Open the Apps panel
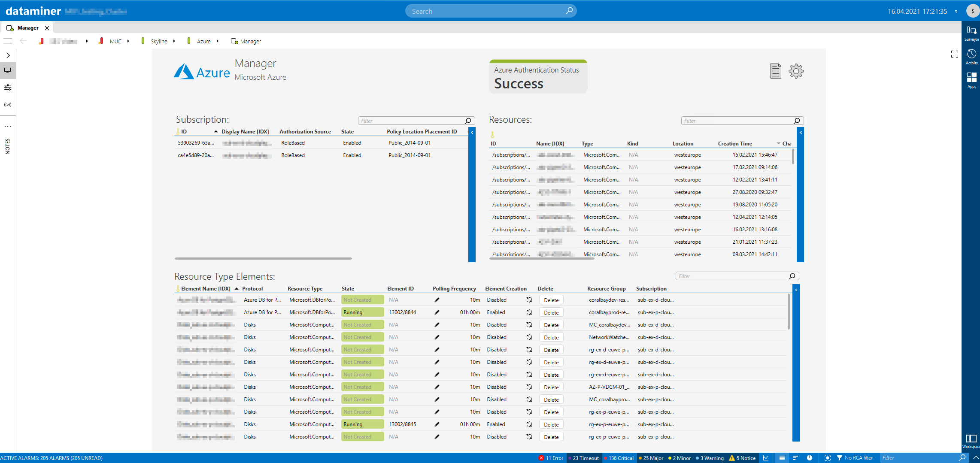The height and width of the screenshot is (463, 980). coord(971,80)
